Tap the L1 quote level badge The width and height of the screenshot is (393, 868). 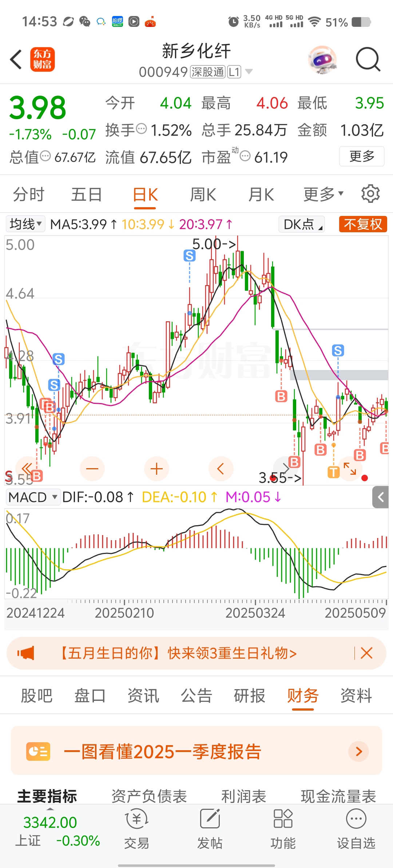pos(234,72)
